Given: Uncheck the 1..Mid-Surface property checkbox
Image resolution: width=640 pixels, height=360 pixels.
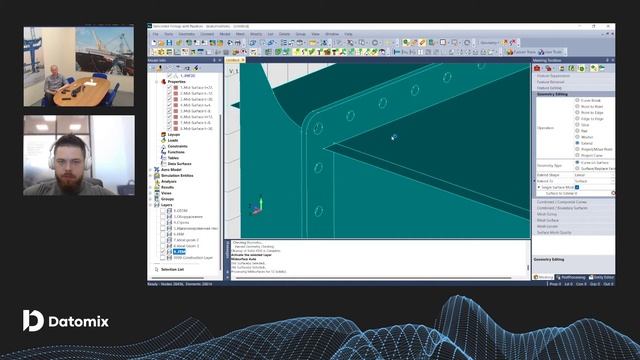Looking at the screenshot, I should pos(169,87).
